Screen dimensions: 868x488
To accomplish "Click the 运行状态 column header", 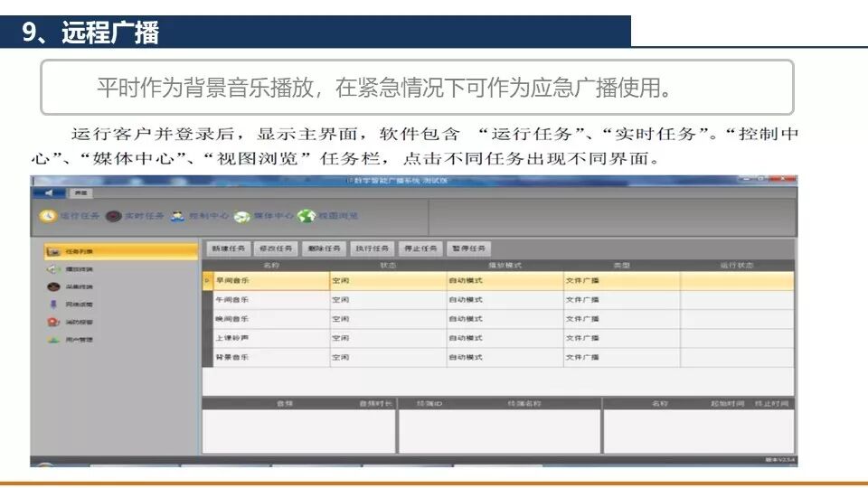I will 737,266.
